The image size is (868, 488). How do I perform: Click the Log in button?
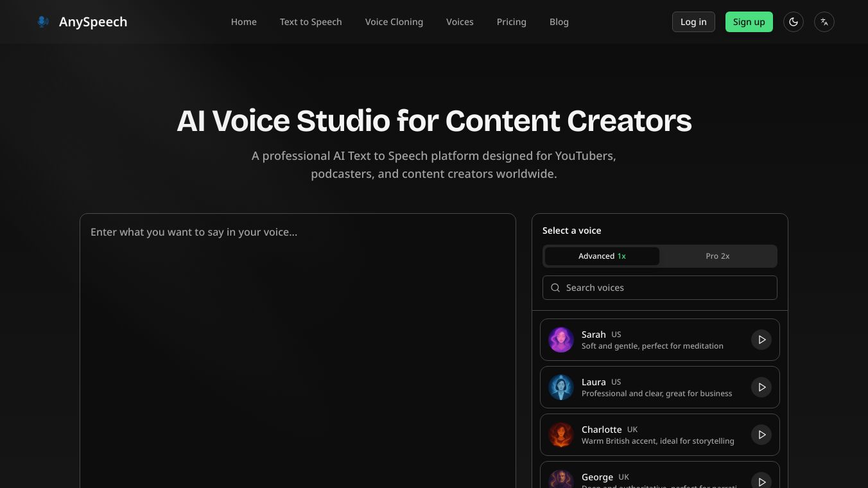pos(693,22)
